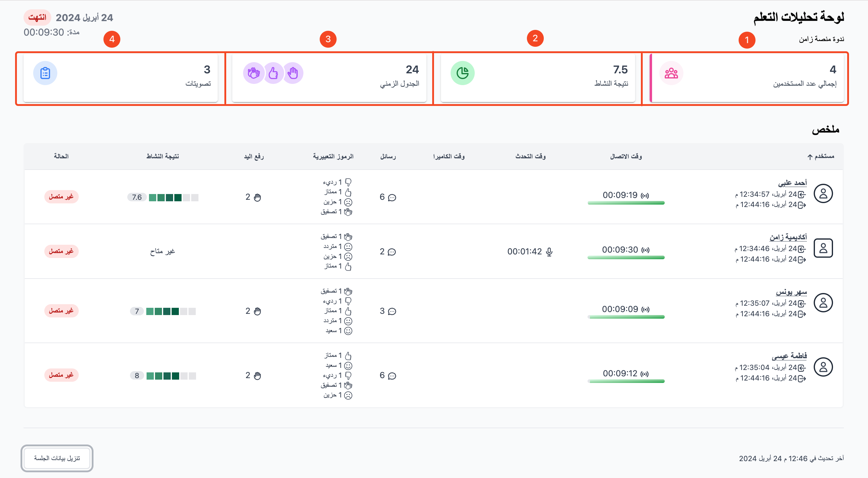
Task: Click the غير متاح activity score text
Action: click(163, 251)
